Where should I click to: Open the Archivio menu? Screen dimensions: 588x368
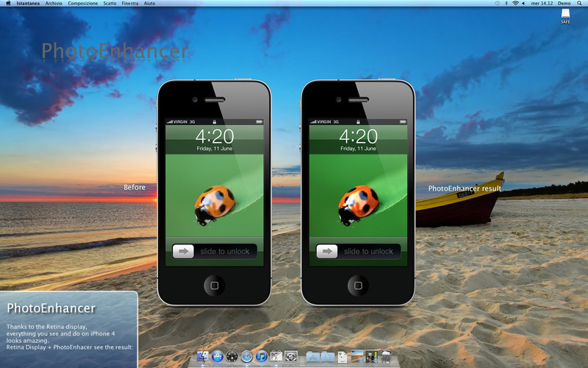pyautogui.click(x=54, y=4)
